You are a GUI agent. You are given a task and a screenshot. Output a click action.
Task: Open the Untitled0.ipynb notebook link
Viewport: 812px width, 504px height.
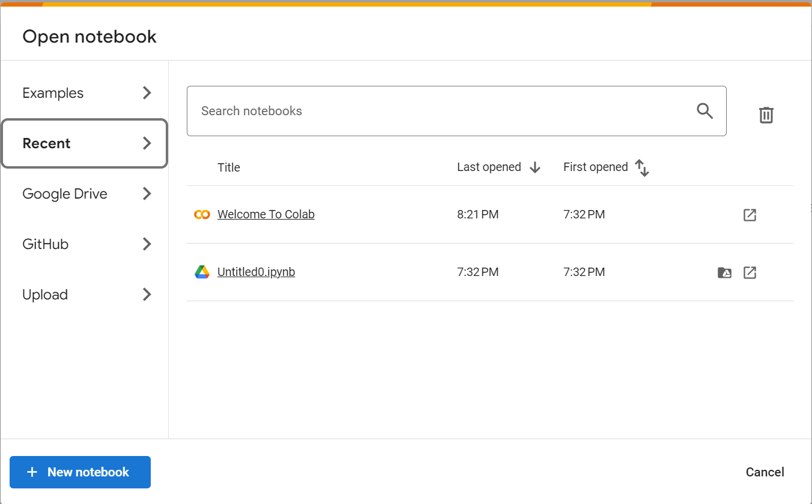[256, 272]
